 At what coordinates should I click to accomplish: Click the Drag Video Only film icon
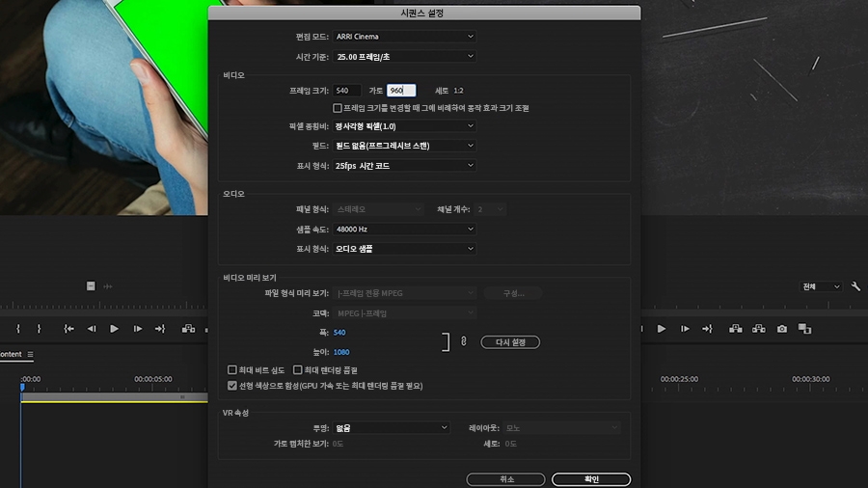(91, 286)
